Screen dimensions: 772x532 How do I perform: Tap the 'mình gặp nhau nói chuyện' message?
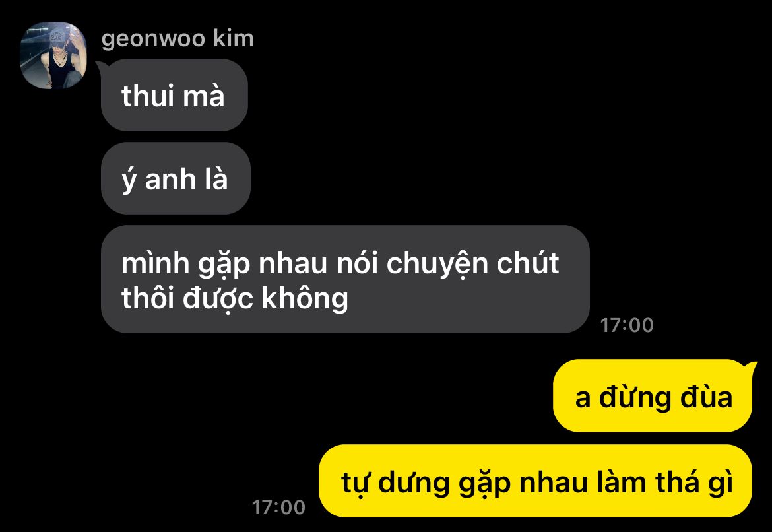345,279
